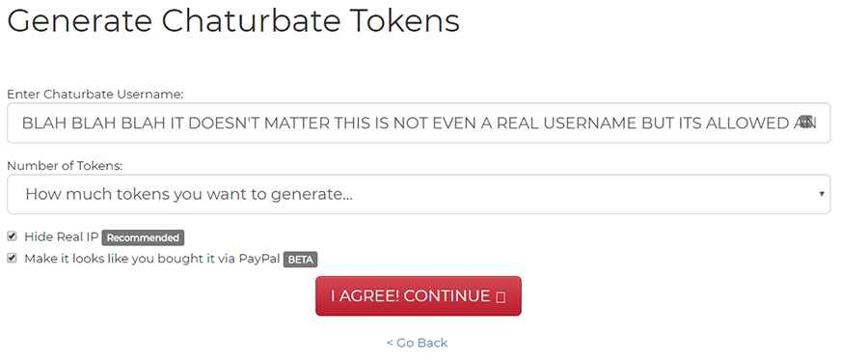Select the 'How much tokens you want' placeholder

[x=189, y=194]
